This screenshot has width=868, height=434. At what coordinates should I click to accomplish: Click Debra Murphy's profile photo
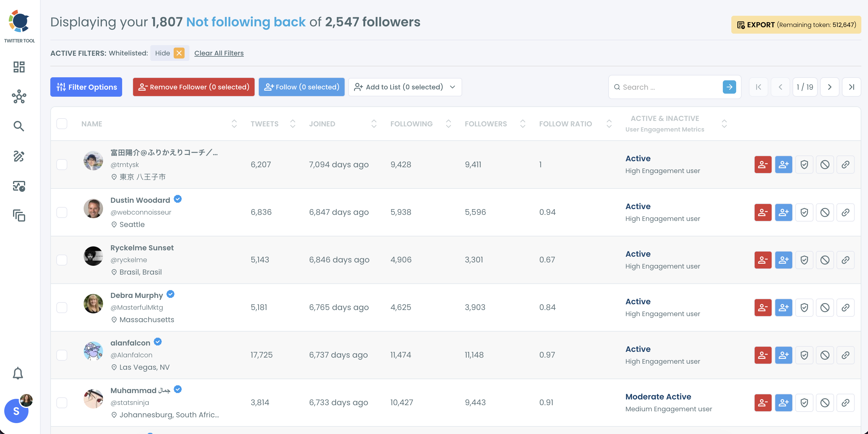coord(93,303)
